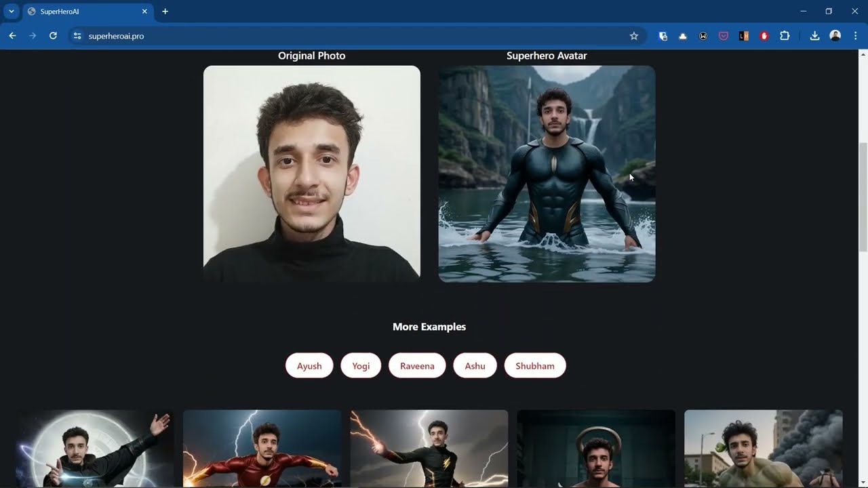Click the Original Photo label

(312, 56)
